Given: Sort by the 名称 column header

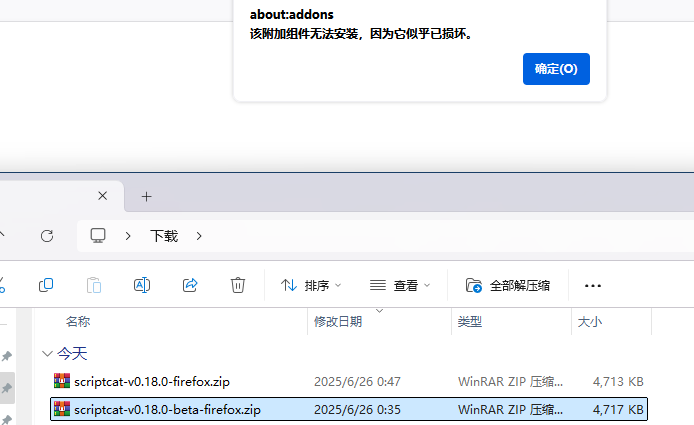Looking at the screenshot, I should point(78,322).
